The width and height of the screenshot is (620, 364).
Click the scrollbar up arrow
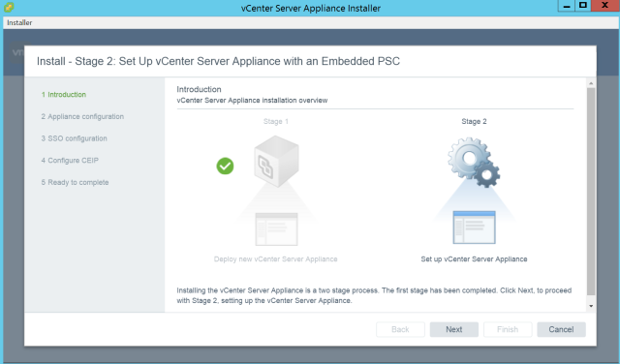(591, 83)
